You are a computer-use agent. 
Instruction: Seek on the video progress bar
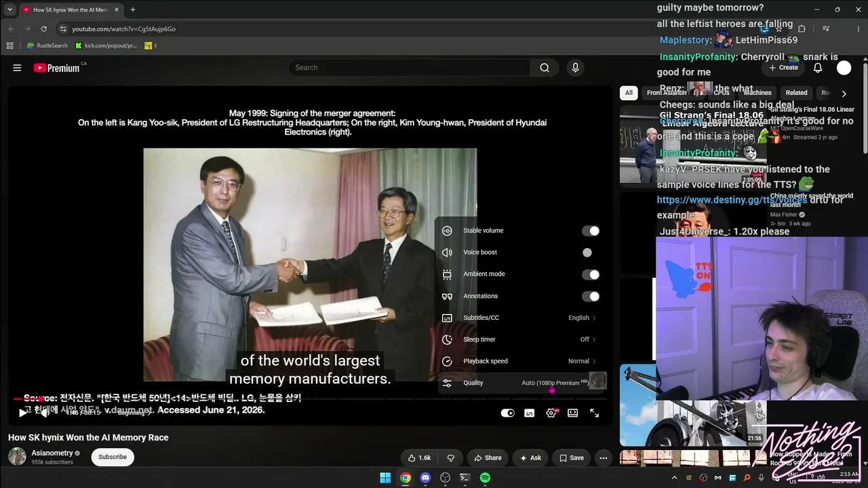tap(310, 399)
